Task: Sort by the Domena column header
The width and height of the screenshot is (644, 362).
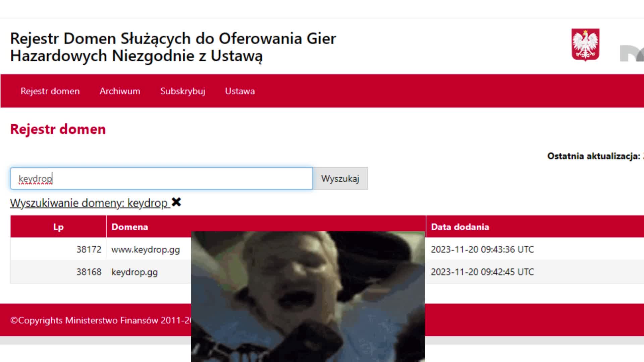Action: pos(129,227)
